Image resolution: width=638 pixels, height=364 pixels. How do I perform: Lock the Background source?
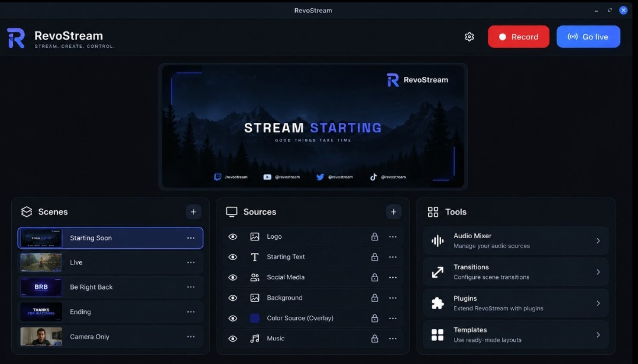[375, 298]
